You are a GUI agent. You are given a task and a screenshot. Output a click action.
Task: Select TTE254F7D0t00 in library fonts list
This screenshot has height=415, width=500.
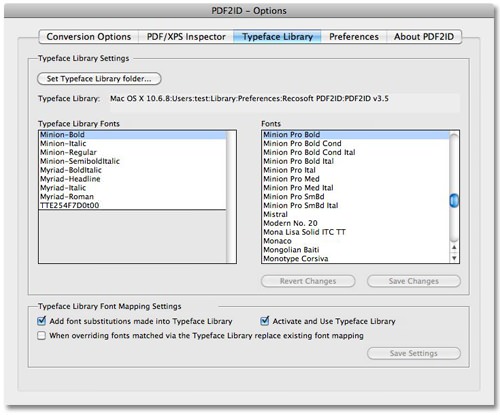click(132, 205)
